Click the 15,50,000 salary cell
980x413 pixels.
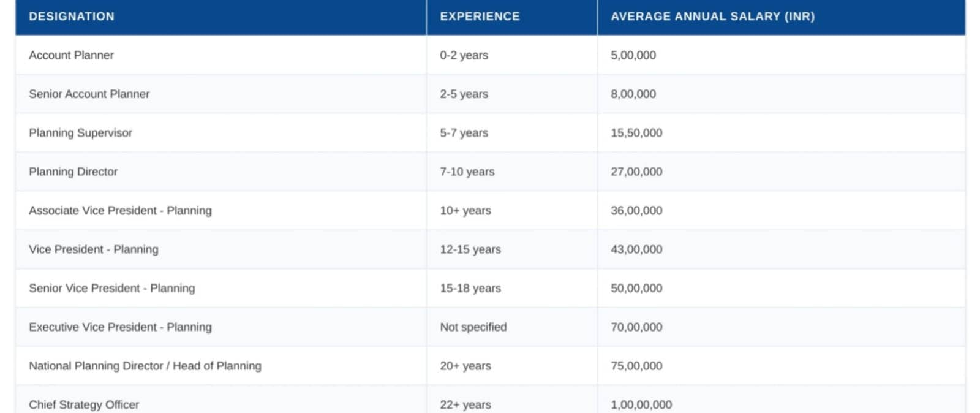[636, 133]
